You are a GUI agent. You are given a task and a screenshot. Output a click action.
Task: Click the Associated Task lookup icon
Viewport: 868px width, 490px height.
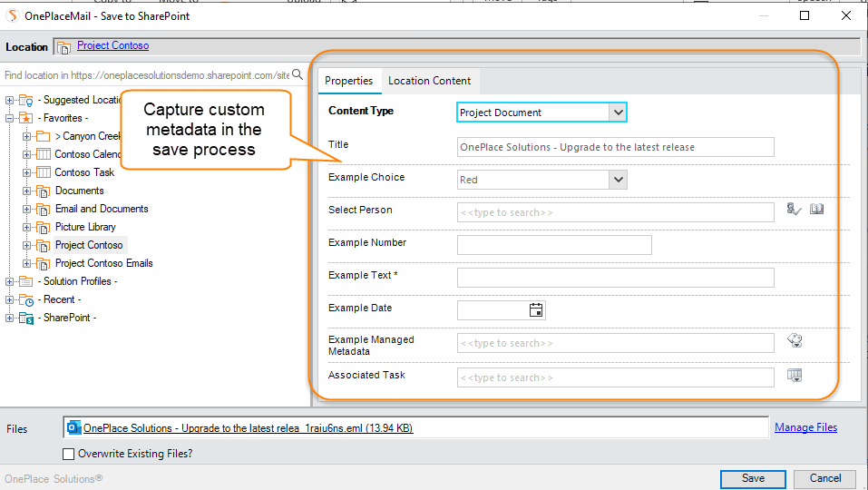tap(795, 376)
